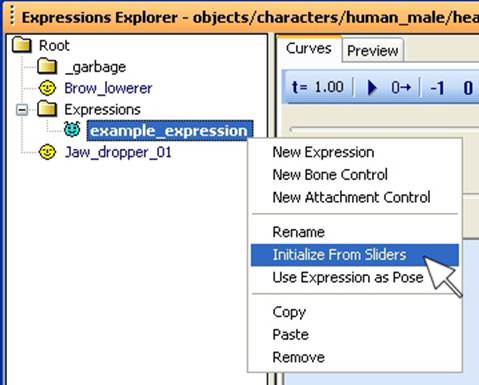Select New Bone Control menu entry
The height and width of the screenshot is (385, 479).
click(330, 175)
